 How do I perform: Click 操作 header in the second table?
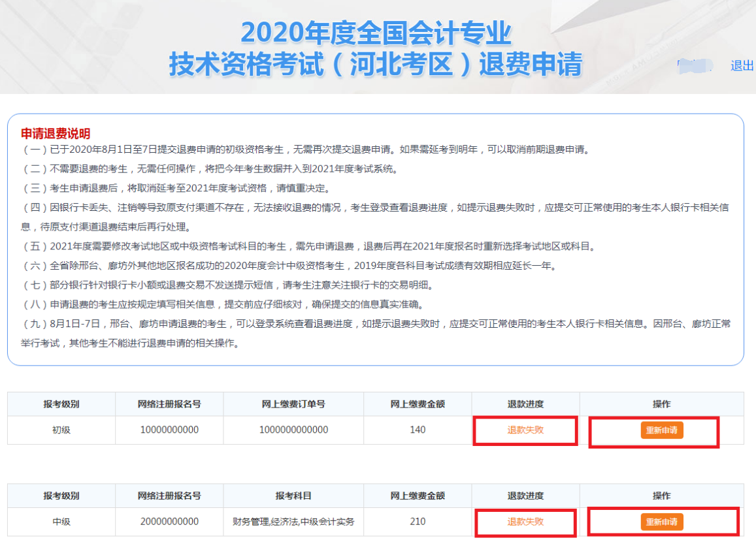(x=661, y=496)
